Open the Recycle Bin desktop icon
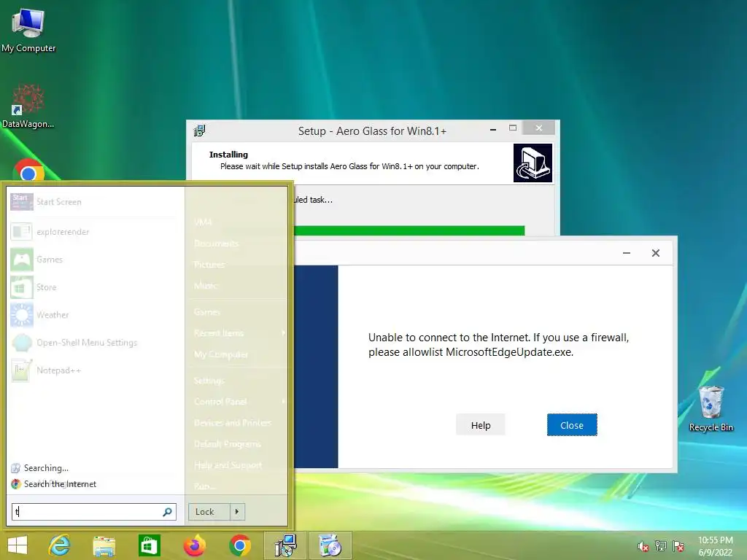Viewport: 747px width, 560px height. point(711,408)
